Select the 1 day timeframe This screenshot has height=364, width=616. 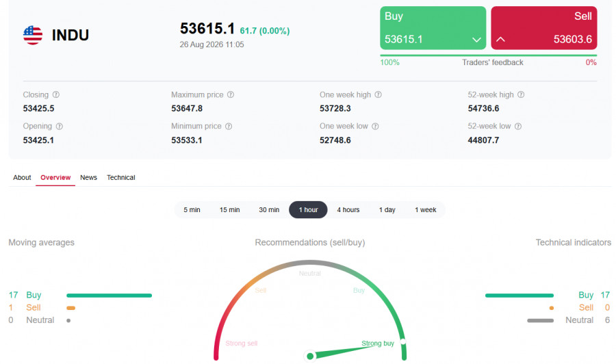(x=387, y=209)
